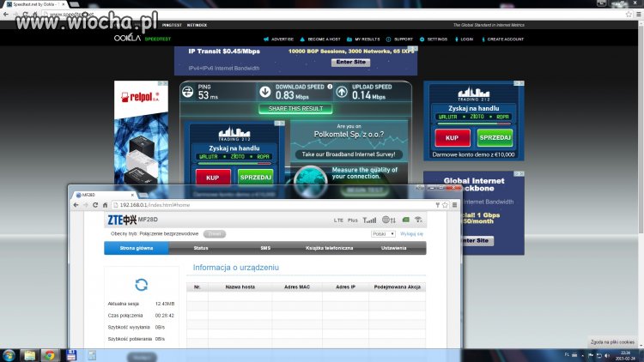Screen dimensions: 644x362
Task: Click KUP button in Speedtest center ad
Action: [x=213, y=178]
